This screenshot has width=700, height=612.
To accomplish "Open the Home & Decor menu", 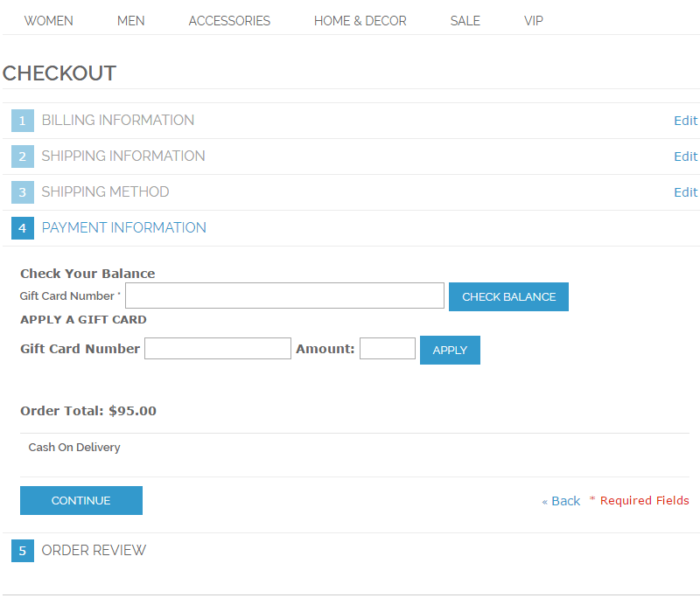I will pyautogui.click(x=360, y=21).
